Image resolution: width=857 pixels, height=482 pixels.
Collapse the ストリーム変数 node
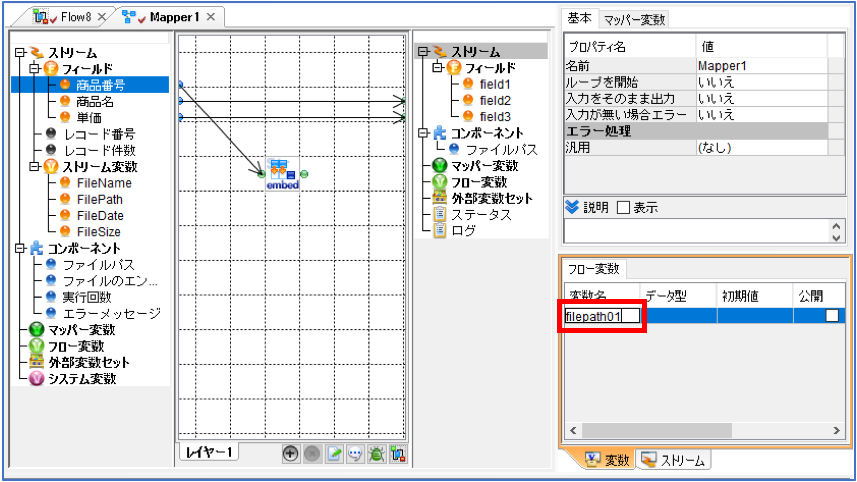pos(34,166)
